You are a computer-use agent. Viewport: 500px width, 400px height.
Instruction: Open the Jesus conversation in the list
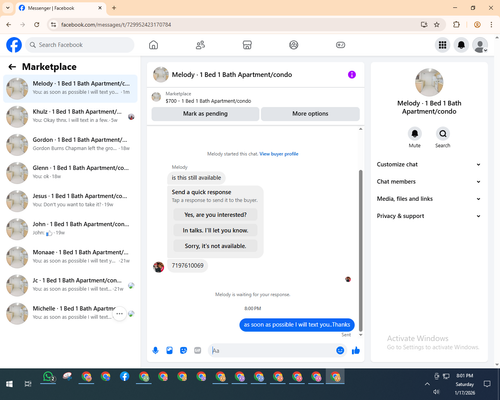click(x=70, y=201)
